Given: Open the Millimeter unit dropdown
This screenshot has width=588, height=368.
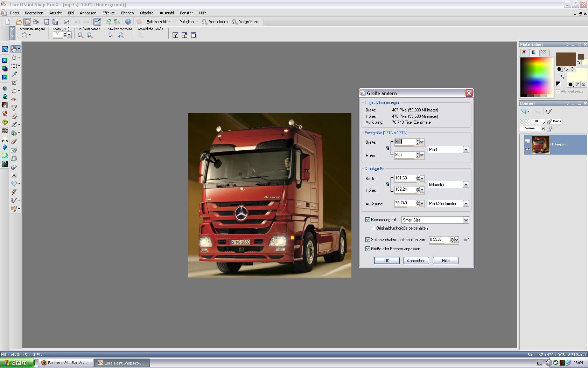Looking at the screenshot, I should tap(466, 185).
